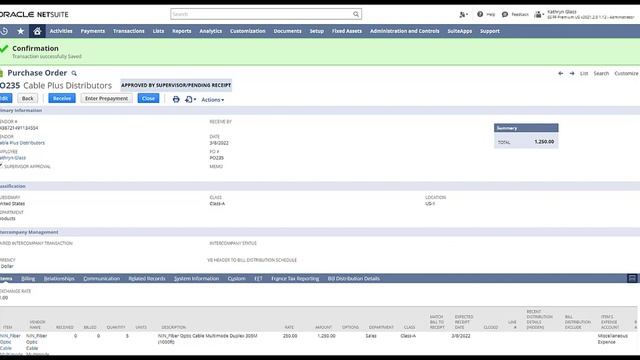Click the PO # value PO235
Screen dimensions: 640x360
[217, 158]
